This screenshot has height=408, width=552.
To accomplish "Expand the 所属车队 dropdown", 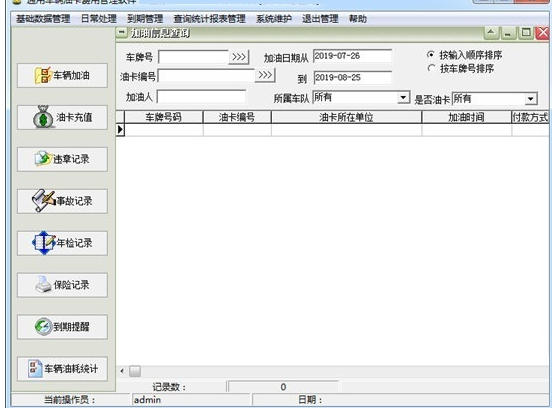I will click(x=403, y=97).
